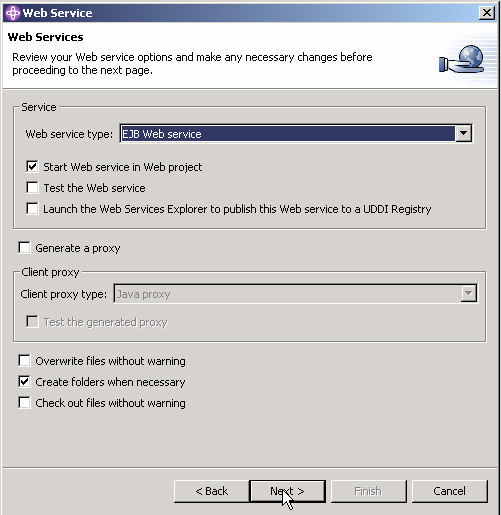Click the Finish button

368,491
